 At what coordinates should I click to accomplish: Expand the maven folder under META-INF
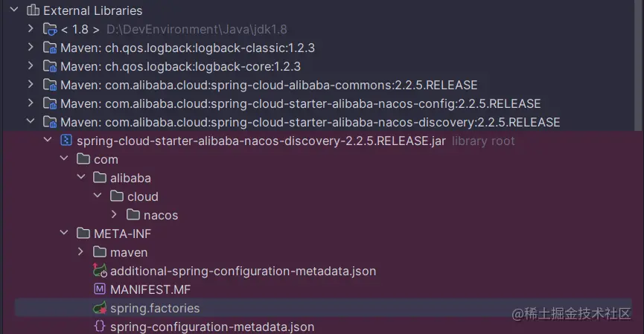pyautogui.click(x=80, y=252)
